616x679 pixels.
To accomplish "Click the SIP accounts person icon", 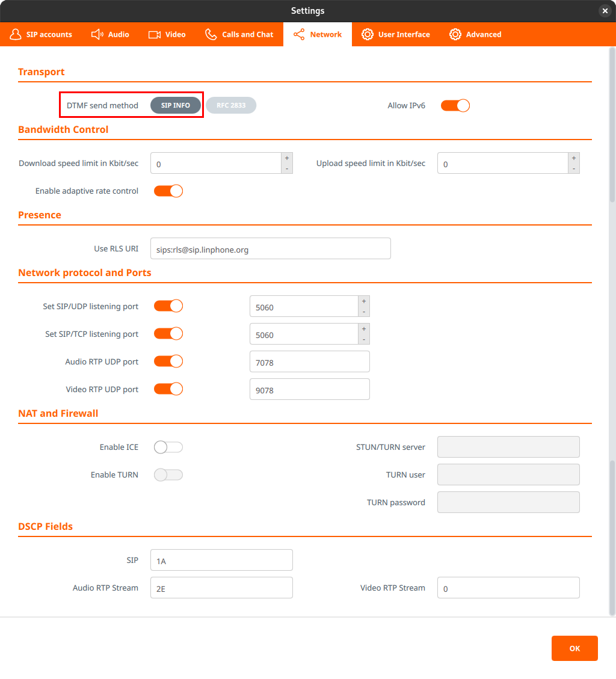I will pos(16,34).
